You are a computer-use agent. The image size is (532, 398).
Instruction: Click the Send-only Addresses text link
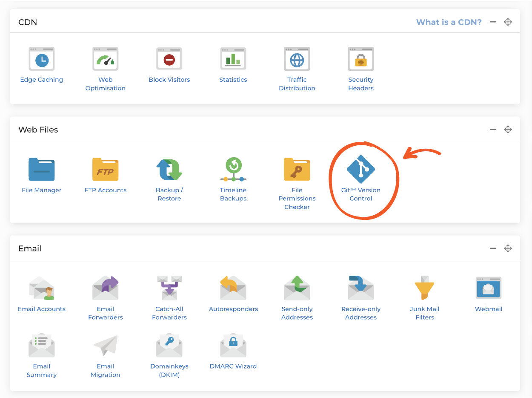pos(297,313)
